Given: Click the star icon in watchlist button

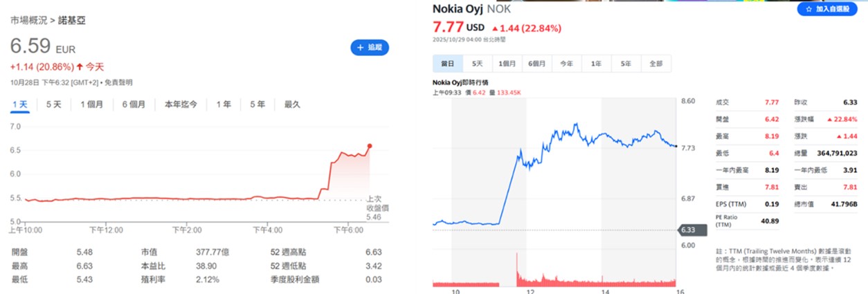Looking at the screenshot, I should [x=808, y=9].
